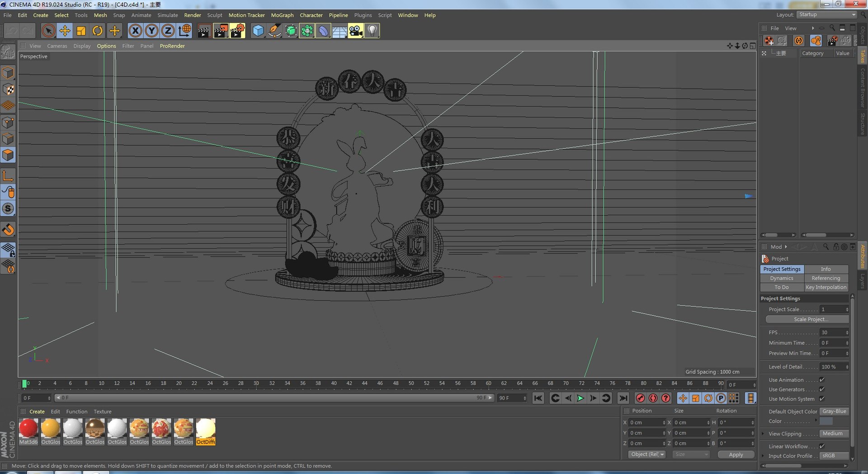Switch to Key Interpolation tab
Screen dimensions: 868x474
[826, 287]
